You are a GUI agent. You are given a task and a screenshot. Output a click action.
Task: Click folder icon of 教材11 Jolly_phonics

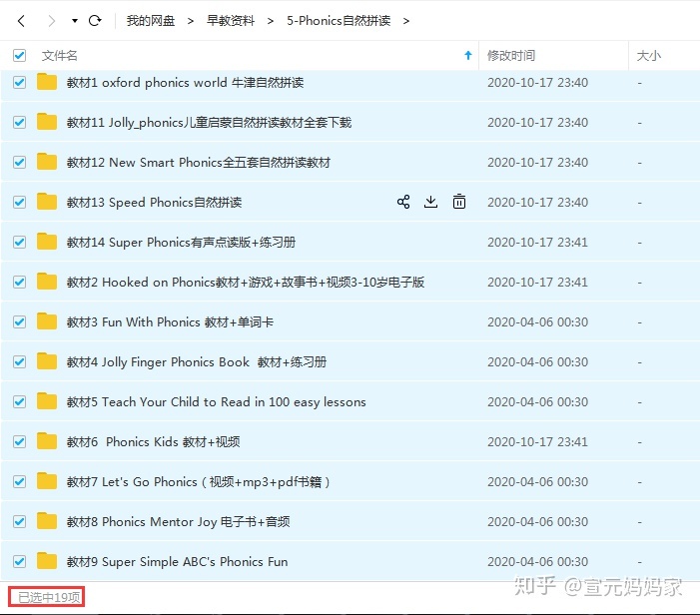[47, 122]
